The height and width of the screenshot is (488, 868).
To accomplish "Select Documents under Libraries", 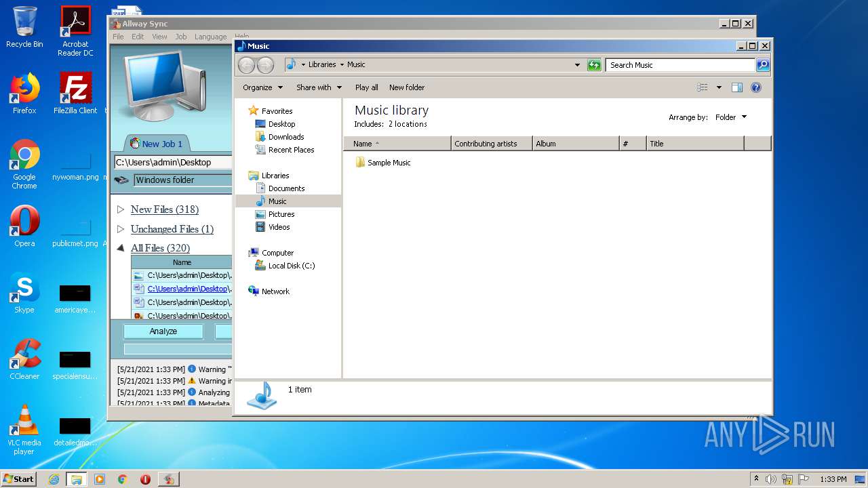I will pos(280,188).
